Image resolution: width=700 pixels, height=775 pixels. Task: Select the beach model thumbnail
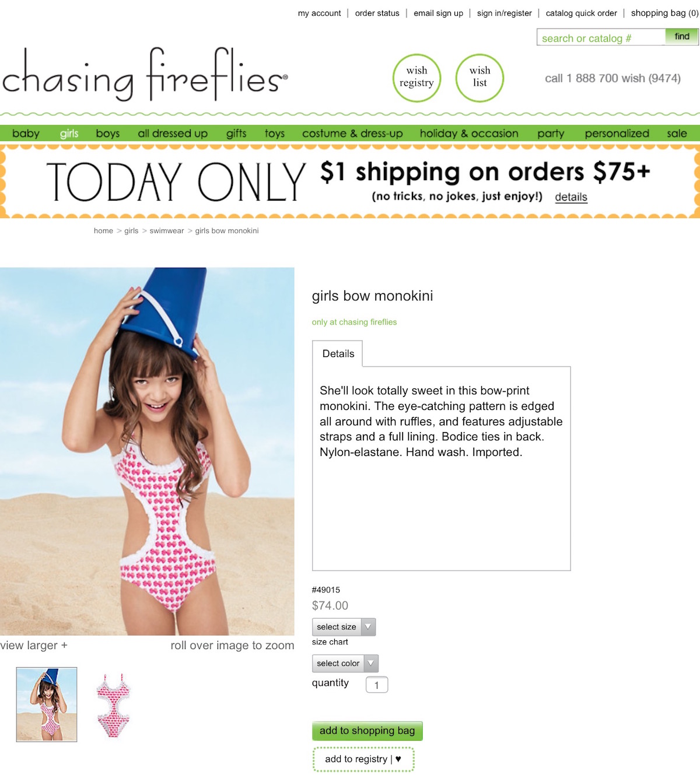tap(47, 704)
